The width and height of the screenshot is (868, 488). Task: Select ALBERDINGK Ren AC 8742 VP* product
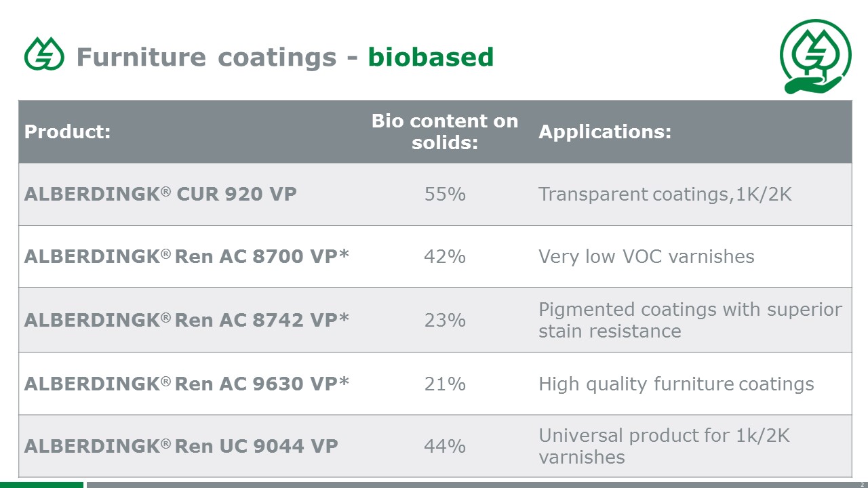[186, 320]
